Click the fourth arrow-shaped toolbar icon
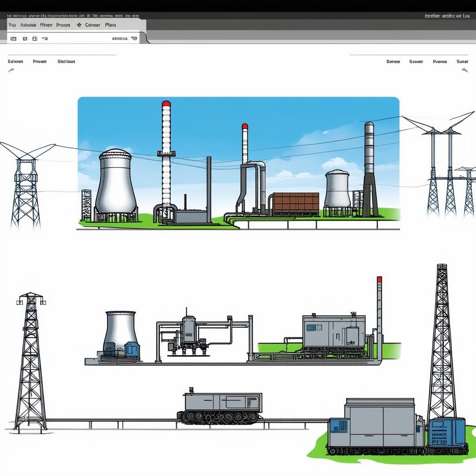The width and height of the screenshot is (476, 476). pyautogui.click(x=45, y=39)
